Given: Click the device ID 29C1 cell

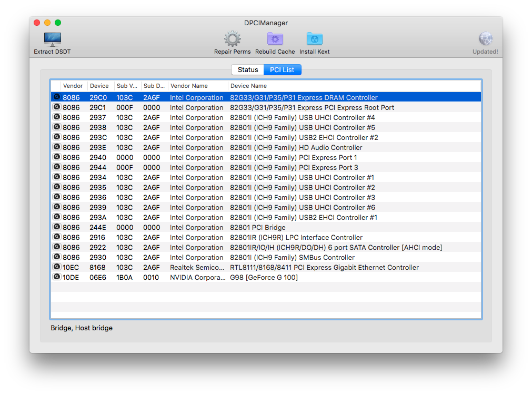Looking at the screenshot, I should coord(97,107).
